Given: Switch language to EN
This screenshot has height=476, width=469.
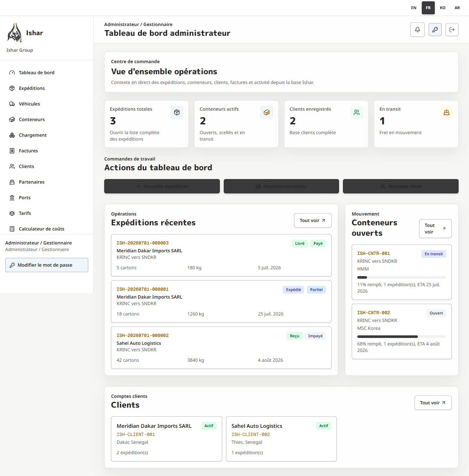Looking at the screenshot, I should [414, 8].
